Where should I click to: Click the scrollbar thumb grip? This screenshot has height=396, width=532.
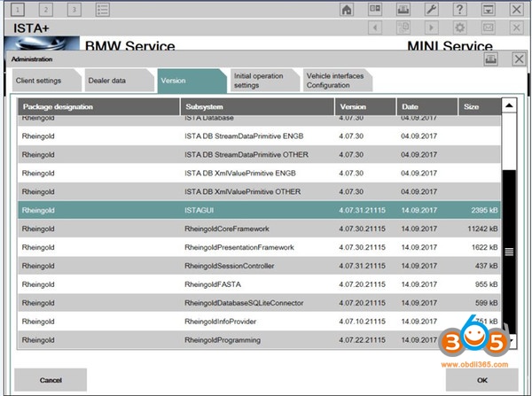[x=509, y=252]
